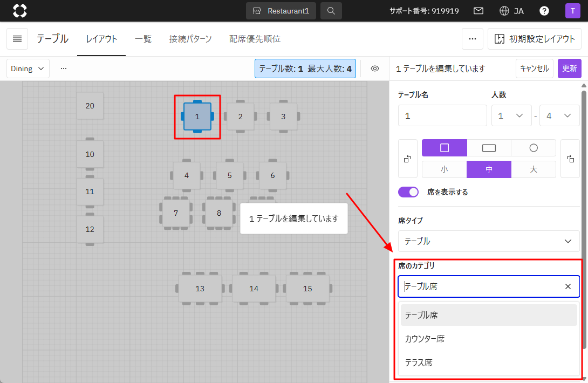Click the サポート番号: 919919 text
588x383 pixels.
[424, 11]
